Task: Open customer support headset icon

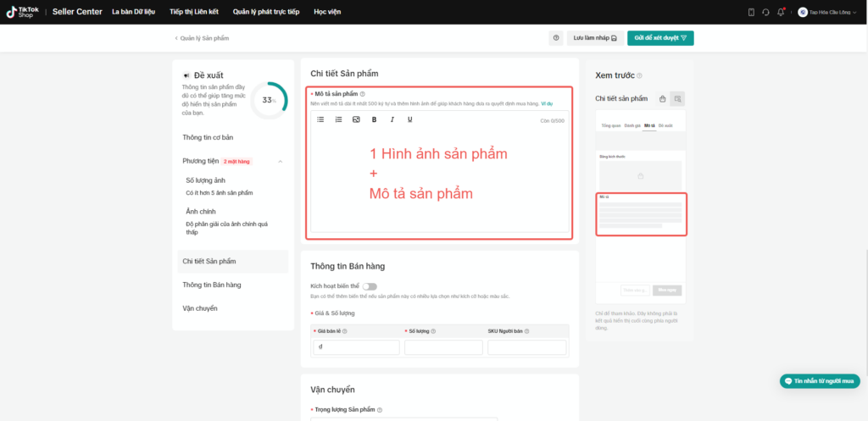Action: click(x=765, y=12)
